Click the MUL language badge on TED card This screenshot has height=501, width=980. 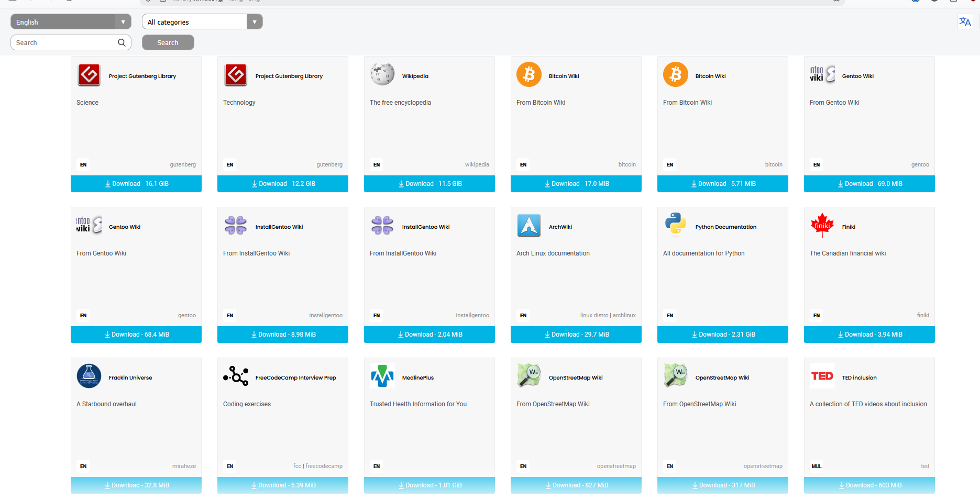817,466
